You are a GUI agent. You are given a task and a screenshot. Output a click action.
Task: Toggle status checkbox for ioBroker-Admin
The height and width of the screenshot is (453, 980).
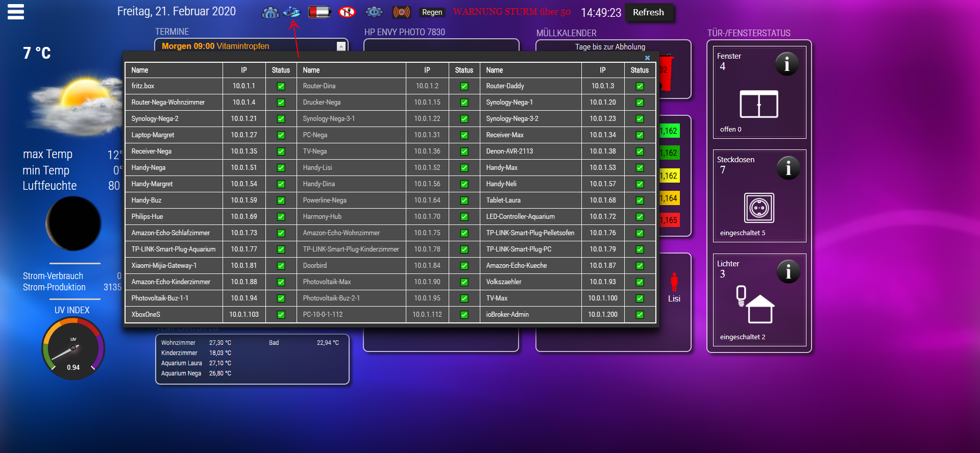pos(640,315)
